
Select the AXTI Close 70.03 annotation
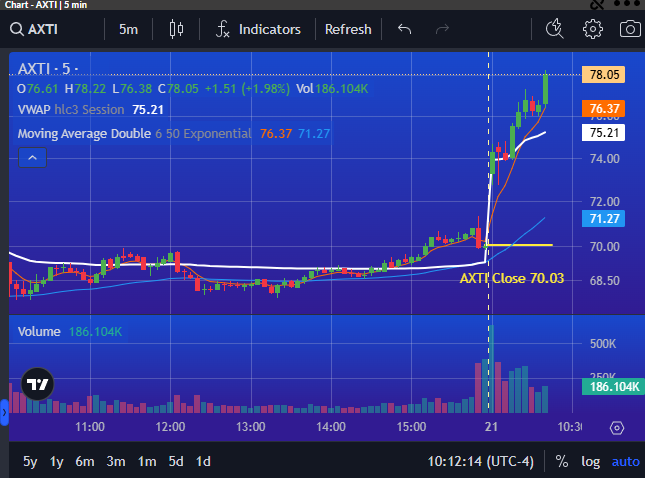click(512, 278)
